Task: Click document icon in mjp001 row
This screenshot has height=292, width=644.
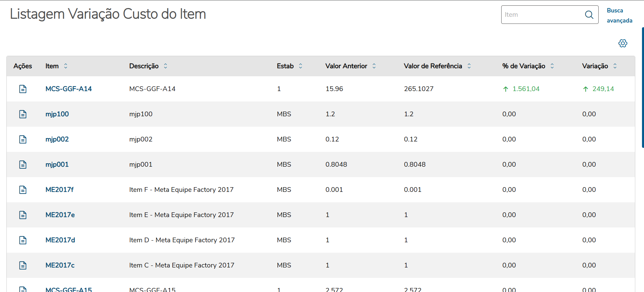Action: click(23, 165)
